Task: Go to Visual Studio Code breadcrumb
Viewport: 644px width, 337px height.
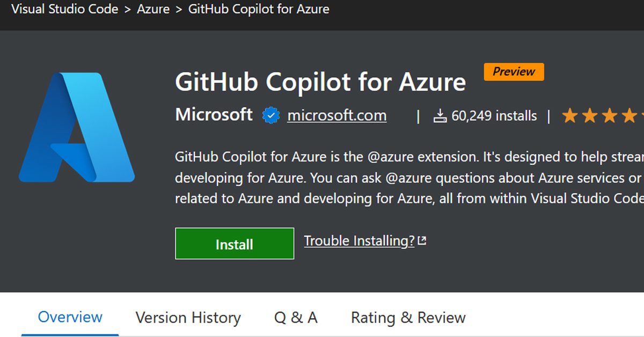Action: (x=64, y=9)
